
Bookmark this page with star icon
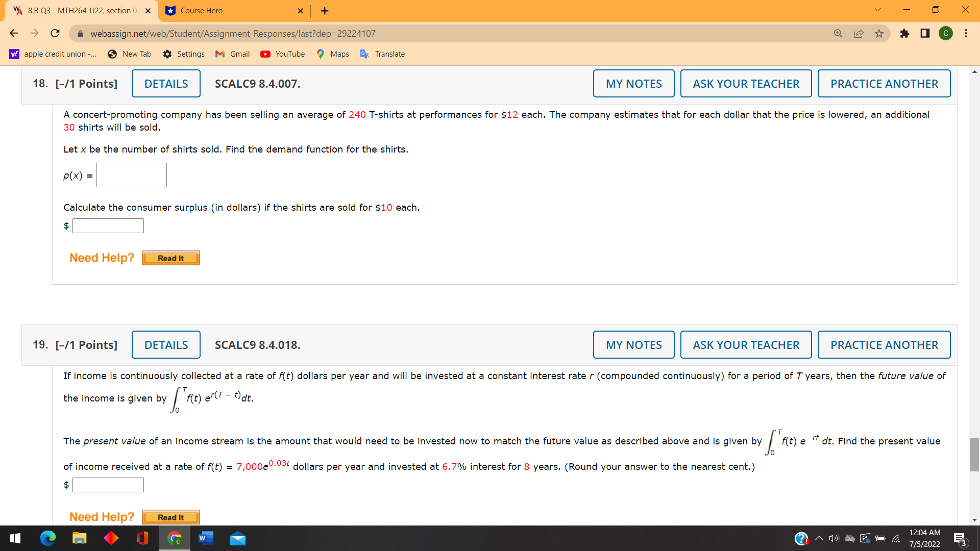(879, 34)
